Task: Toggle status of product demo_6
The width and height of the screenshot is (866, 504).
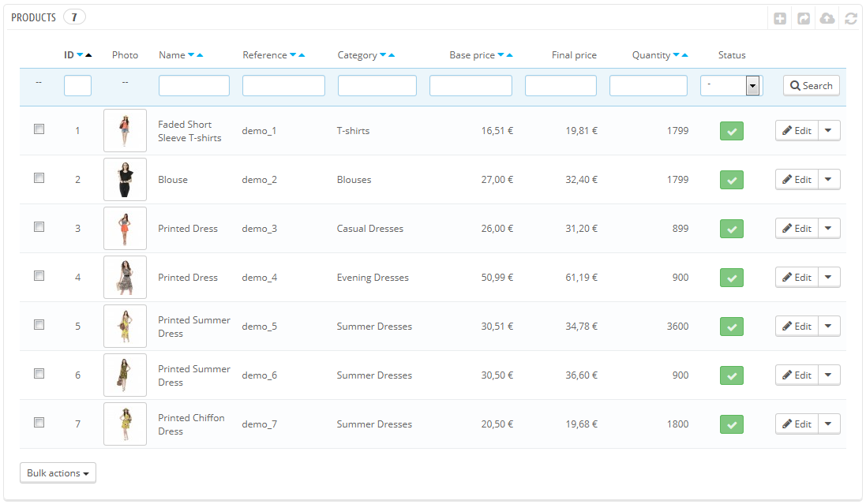Action: pyautogui.click(x=732, y=375)
